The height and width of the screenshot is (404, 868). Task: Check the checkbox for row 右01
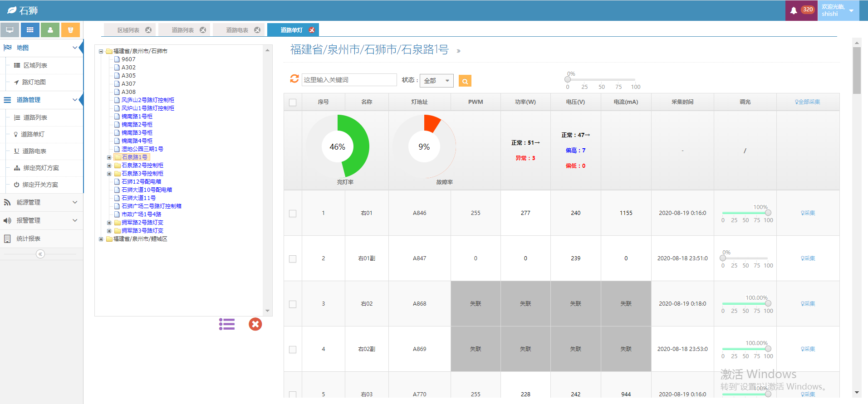(x=293, y=214)
